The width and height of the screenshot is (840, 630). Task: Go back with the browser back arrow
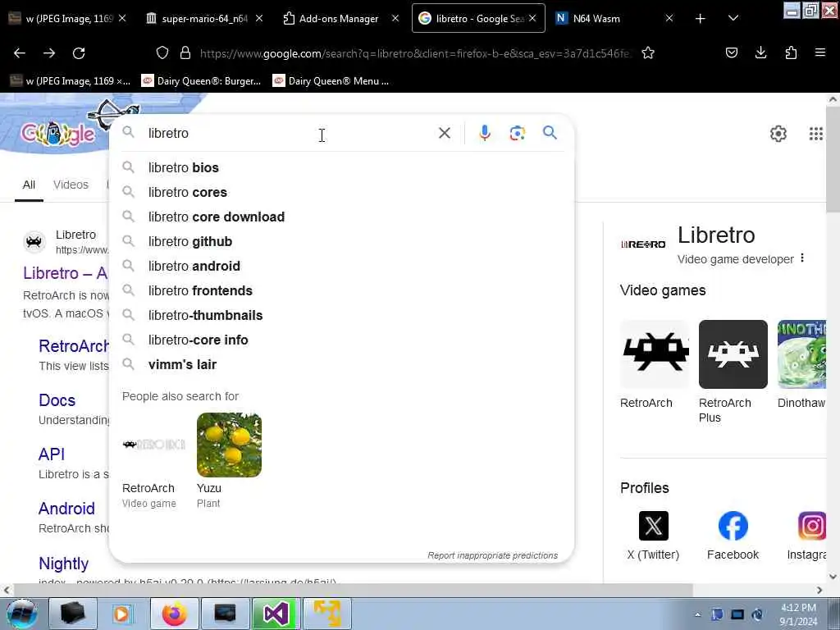click(x=20, y=53)
